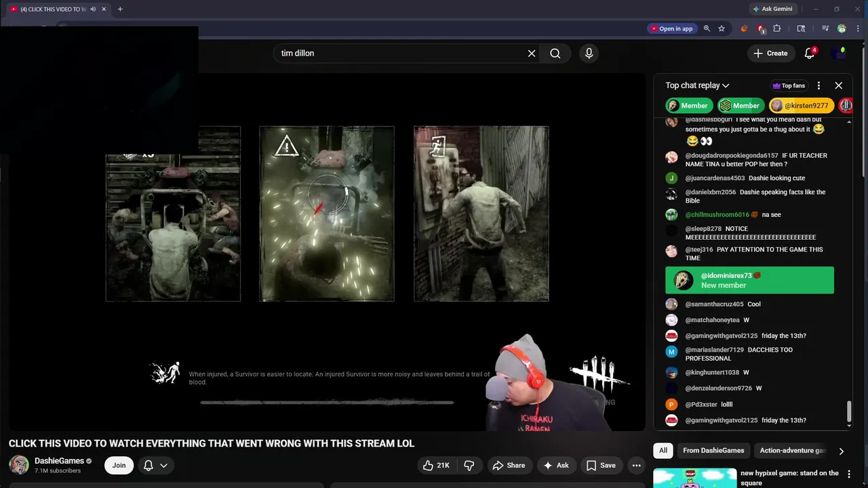This screenshot has height=488, width=868.
Task: Click Open in app button
Action: click(671, 28)
